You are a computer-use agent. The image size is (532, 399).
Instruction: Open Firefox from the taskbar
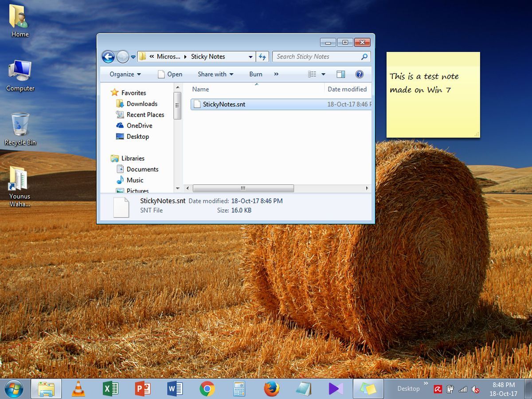point(271,388)
